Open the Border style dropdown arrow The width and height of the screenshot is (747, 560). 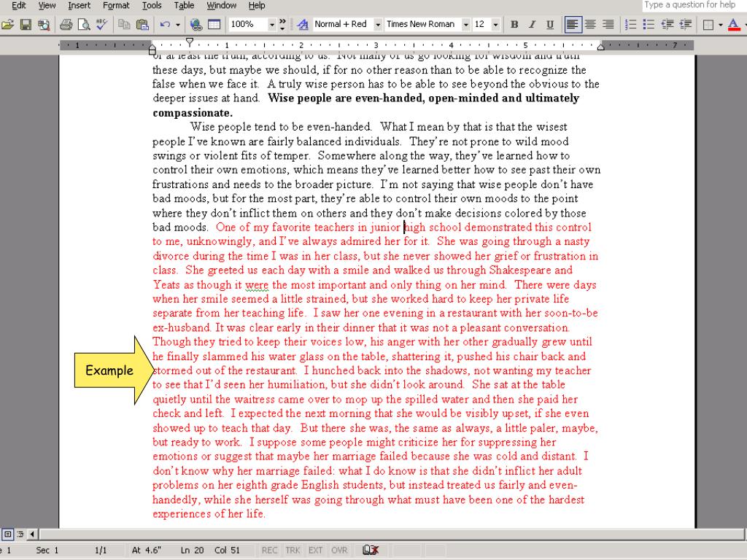pyautogui.click(x=720, y=24)
